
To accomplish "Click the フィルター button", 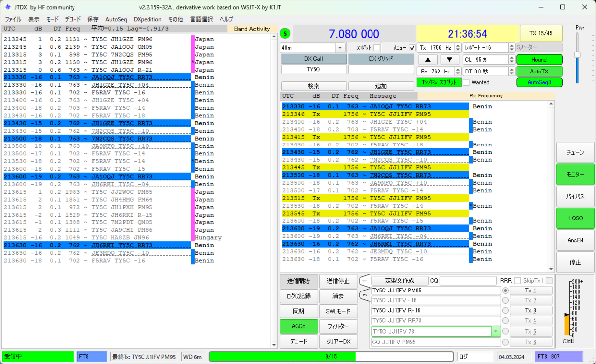I will [x=338, y=326].
